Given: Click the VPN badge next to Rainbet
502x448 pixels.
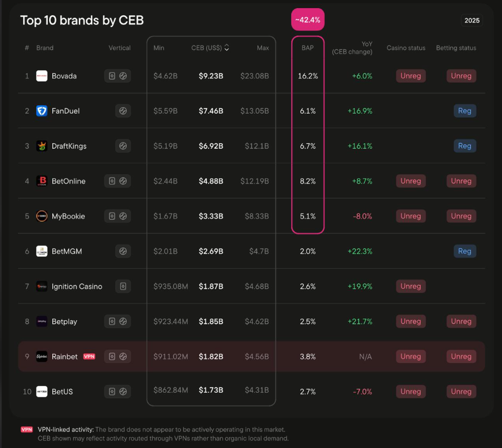Looking at the screenshot, I should coord(89,357).
